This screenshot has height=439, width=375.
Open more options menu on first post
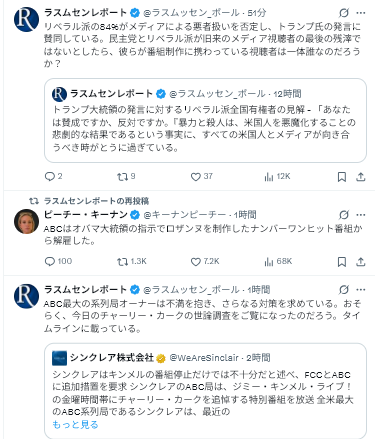[x=361, y=13]
